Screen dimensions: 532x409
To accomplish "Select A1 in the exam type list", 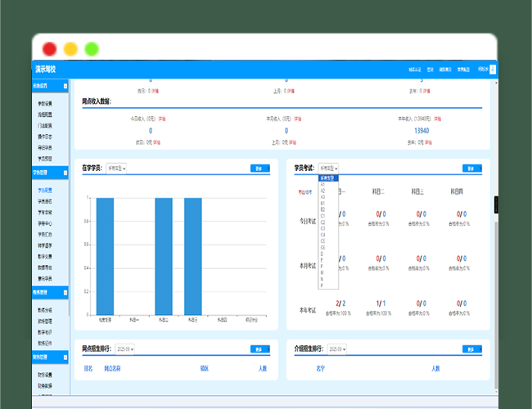I will click(x=322, y=182).
